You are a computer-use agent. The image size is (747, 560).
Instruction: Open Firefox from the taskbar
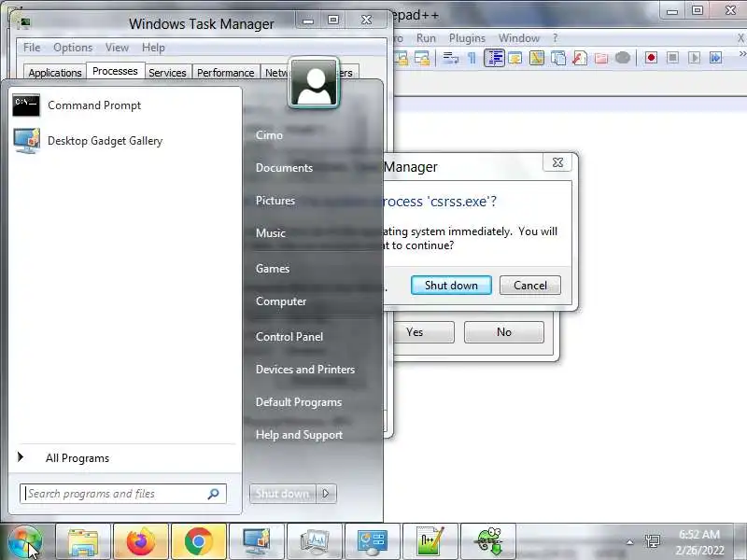click(141, 542)
